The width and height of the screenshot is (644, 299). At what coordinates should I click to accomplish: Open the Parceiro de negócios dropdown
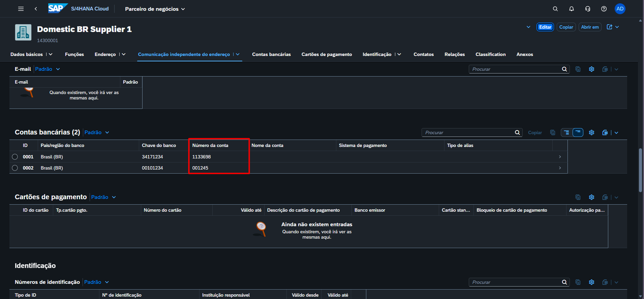click(x=155, y=9)
